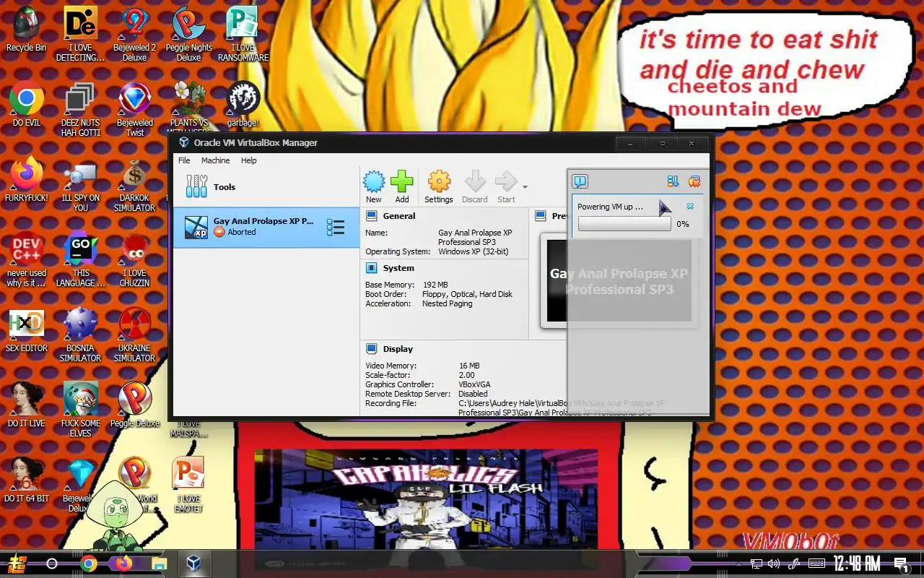
Task: Open the Machine menu
Action: (x=215, y=160)
